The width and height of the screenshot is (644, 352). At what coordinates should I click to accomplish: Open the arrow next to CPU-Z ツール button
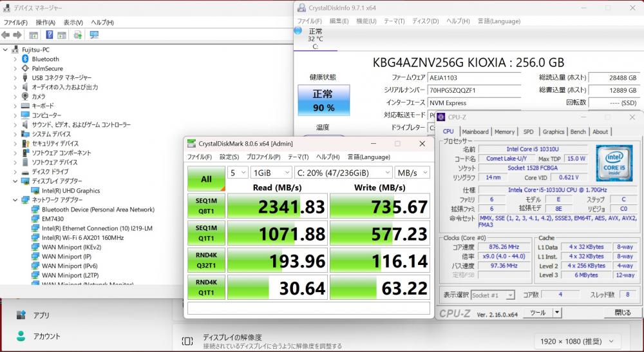tap(557, 313)
